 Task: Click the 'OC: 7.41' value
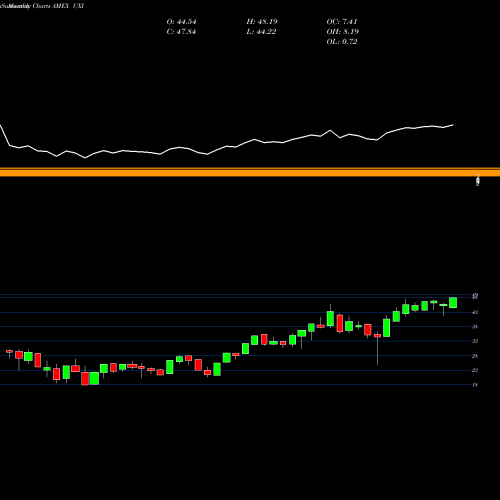(342, 22)
